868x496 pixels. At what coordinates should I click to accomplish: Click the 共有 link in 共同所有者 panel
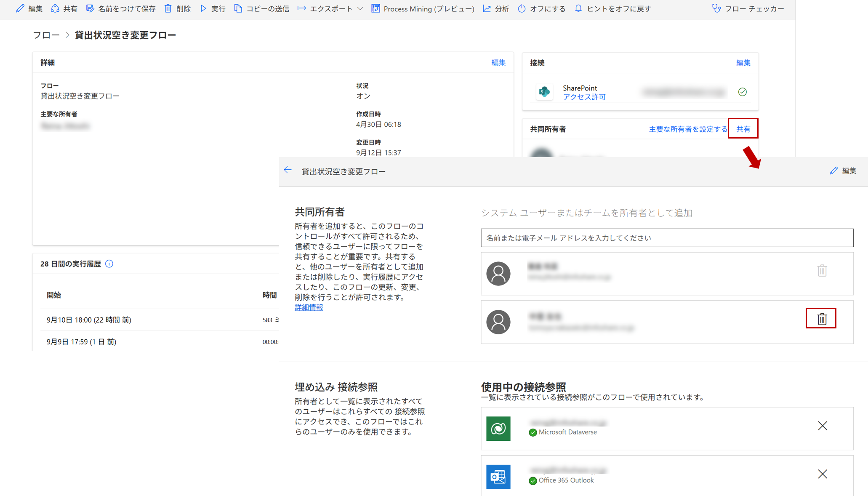tap(743, 129)
